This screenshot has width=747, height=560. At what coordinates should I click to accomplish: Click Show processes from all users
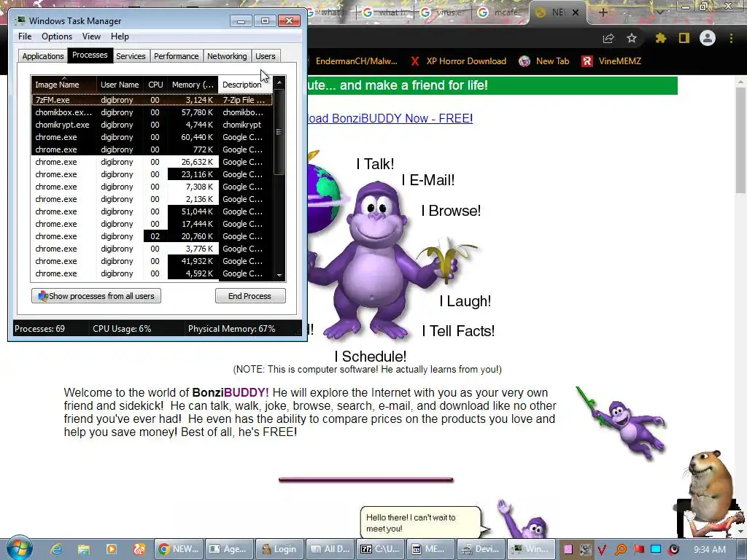(x=96, y=296)
